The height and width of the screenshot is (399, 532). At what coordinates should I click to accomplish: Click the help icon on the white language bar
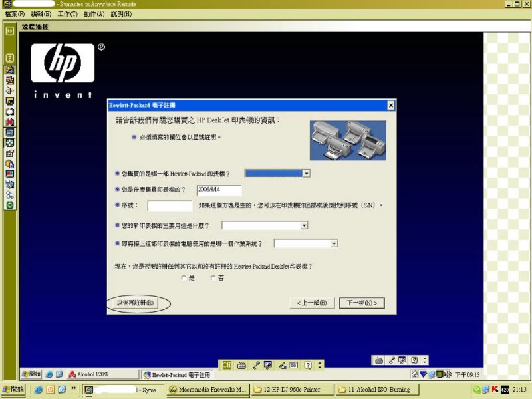tap(414, 360)
